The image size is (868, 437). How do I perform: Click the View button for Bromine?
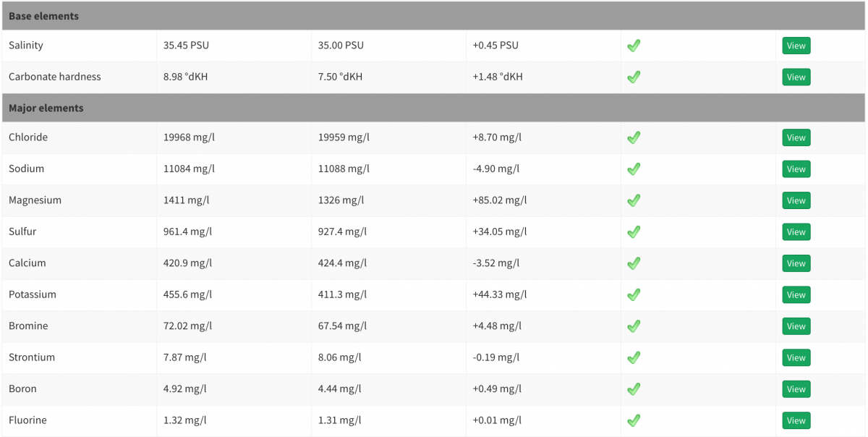796,326
